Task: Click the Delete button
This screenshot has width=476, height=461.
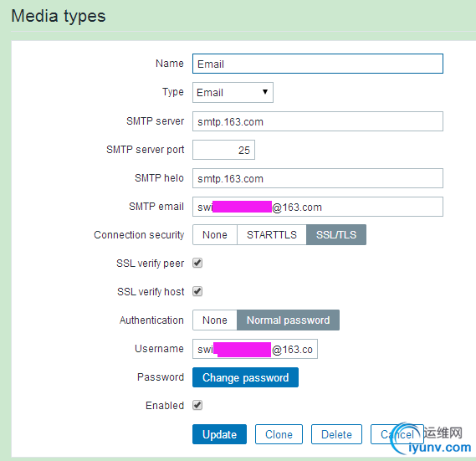Action: (336, 434)
